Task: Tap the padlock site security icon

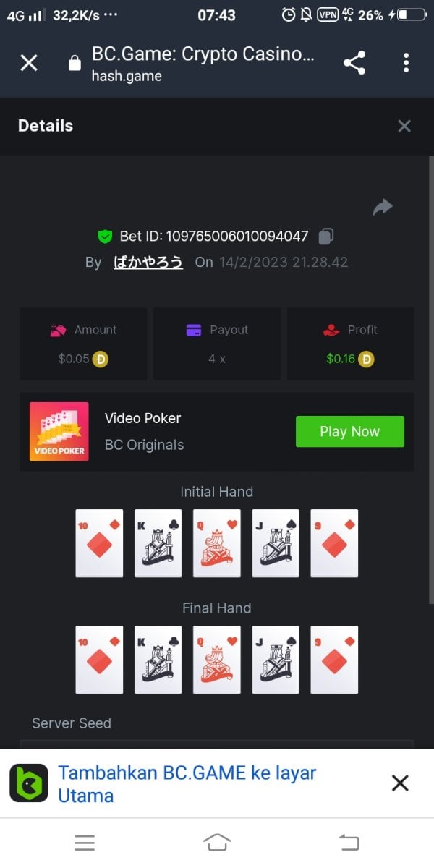Action: tap(75, 63)
